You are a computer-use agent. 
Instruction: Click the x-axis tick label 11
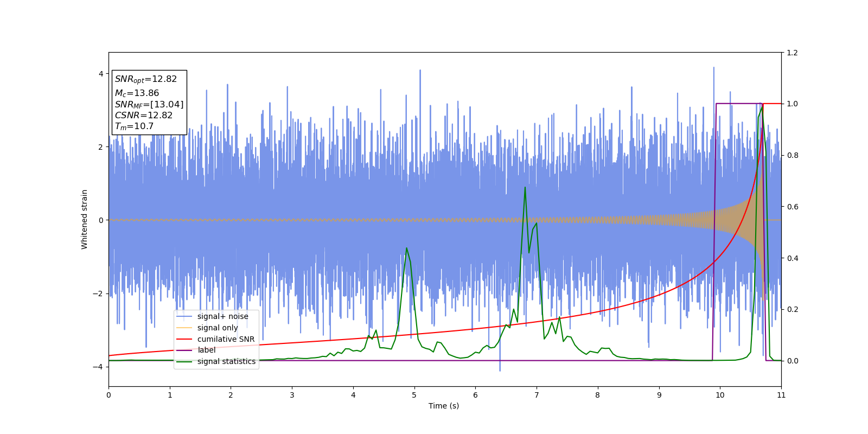pos(781,395)
